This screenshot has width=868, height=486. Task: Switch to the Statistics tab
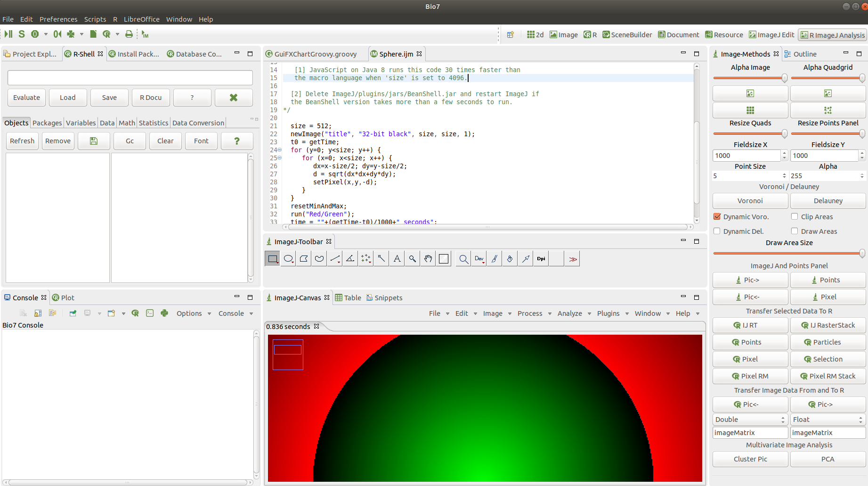pos(154,123)
